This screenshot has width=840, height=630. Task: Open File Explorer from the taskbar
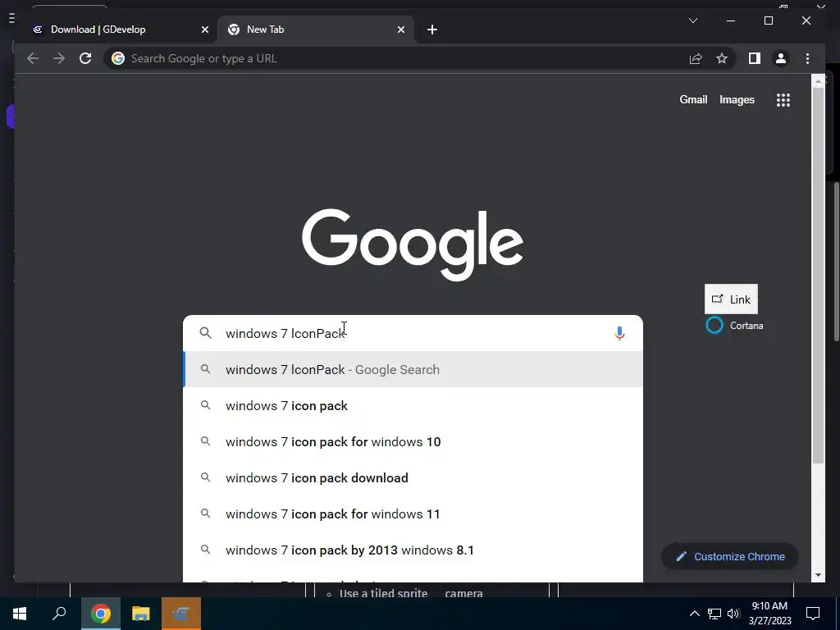(x=141, y=614)
